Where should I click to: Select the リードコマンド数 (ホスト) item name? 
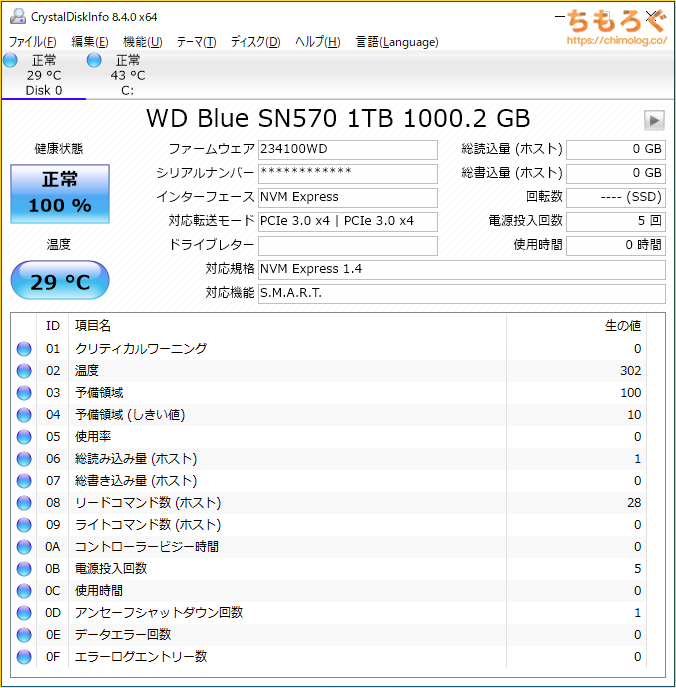148,503
